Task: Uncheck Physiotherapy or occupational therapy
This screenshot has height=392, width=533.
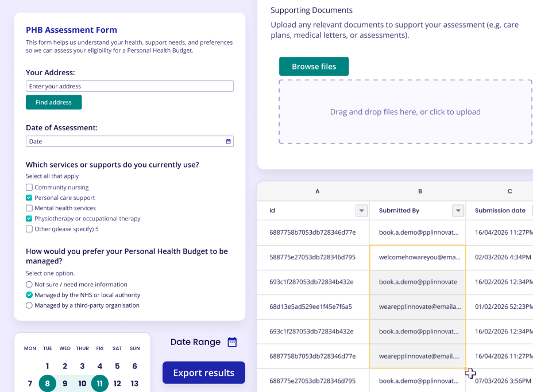Action: click(x=29, y=219)
